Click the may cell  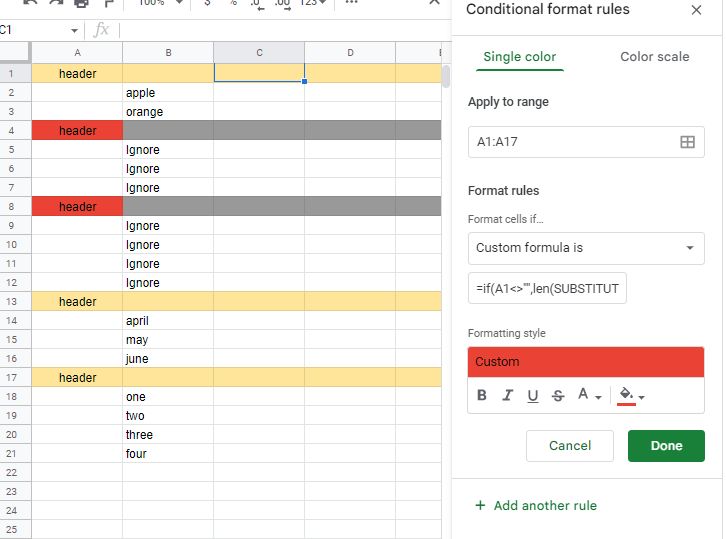point(168,339)
